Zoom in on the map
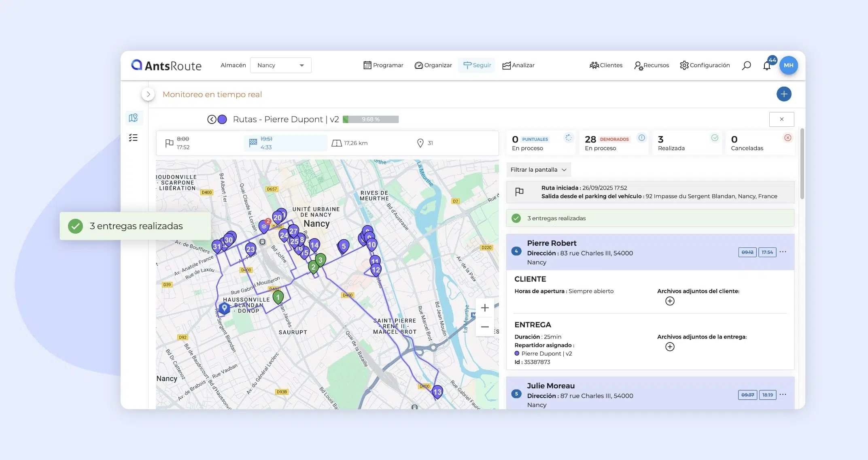 tap(484, 308)
